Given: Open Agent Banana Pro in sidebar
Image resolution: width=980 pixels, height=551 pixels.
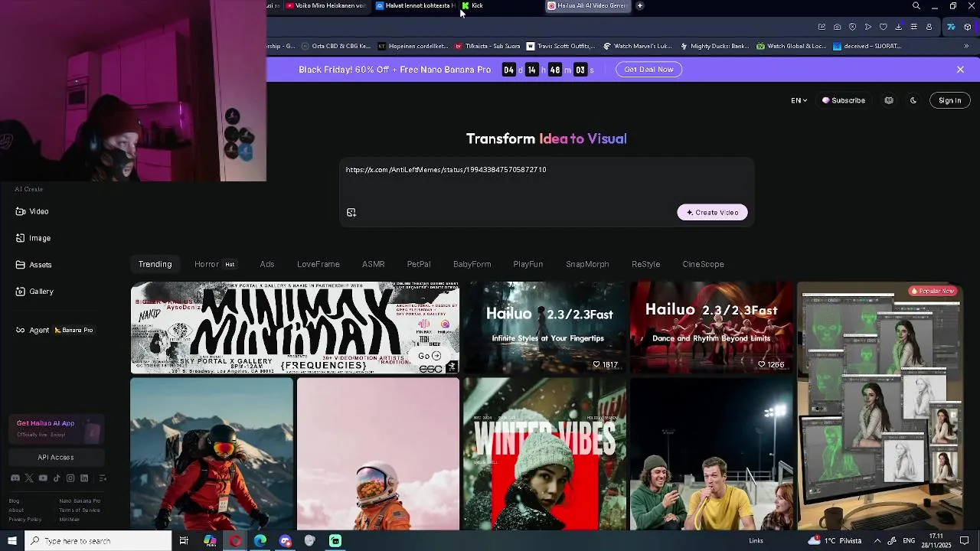Looking at the screenshot, I should [x=54, y=331].
